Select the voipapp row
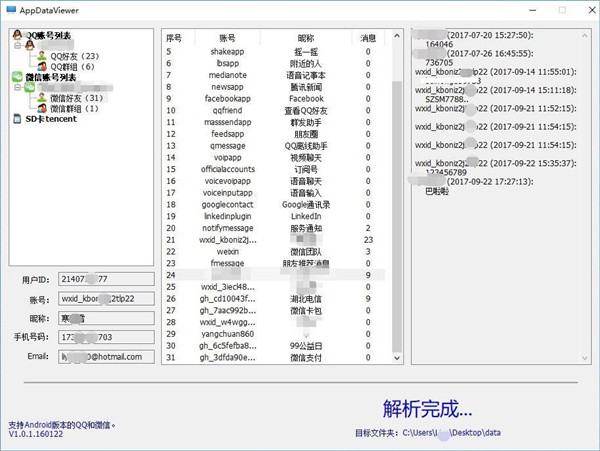 274,158
